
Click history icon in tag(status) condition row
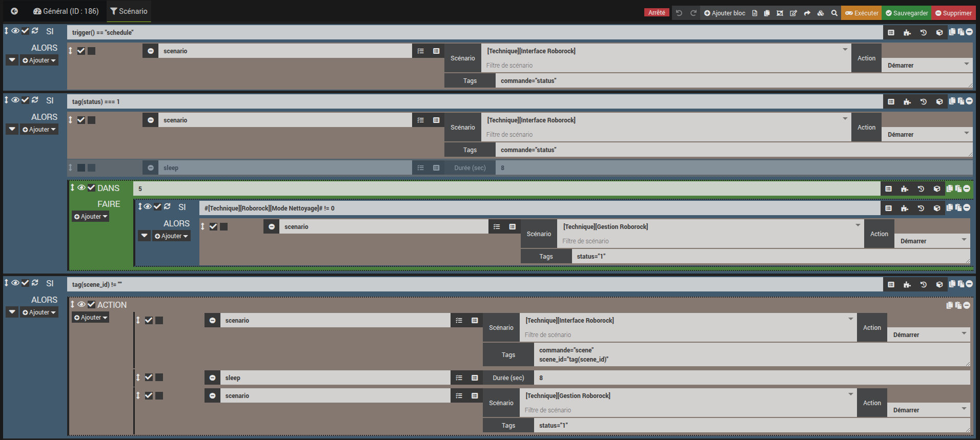pos(924,101)
